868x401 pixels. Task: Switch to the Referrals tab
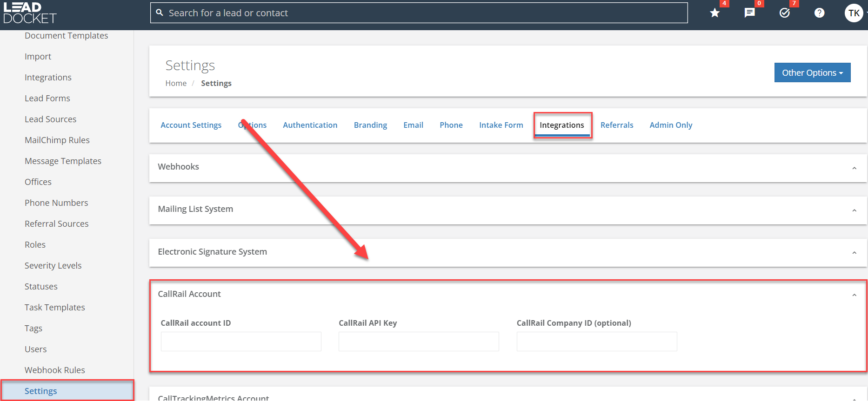[617, 125]
